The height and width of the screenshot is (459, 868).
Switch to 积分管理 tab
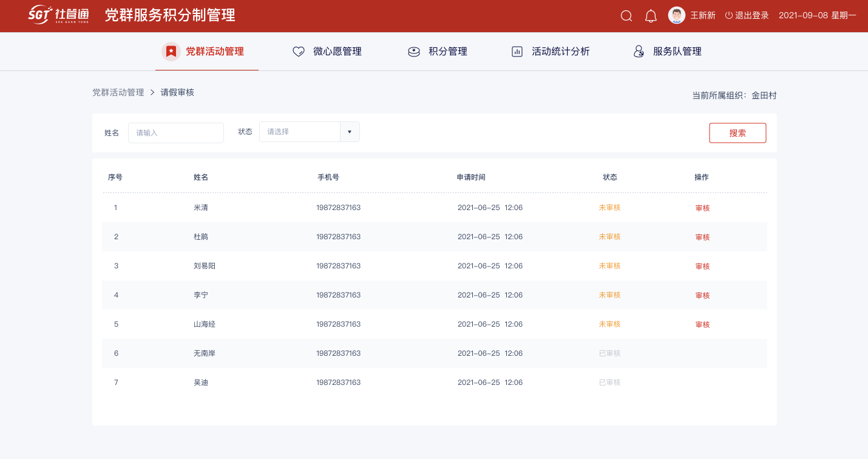coord(438,52)
